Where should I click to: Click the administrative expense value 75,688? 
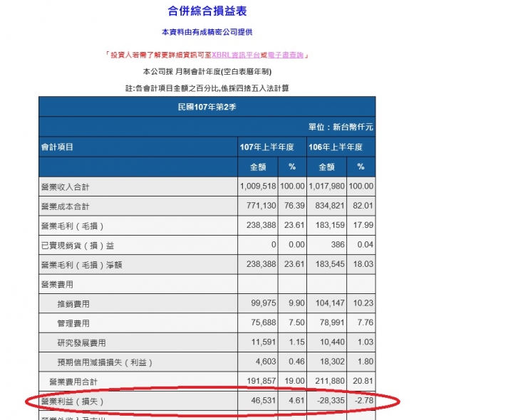point(264,322)
